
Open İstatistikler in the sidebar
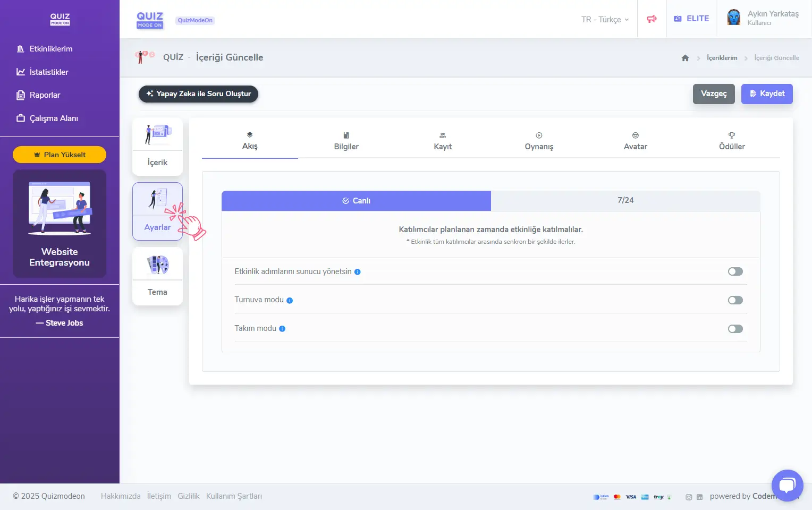click(48, 72)
